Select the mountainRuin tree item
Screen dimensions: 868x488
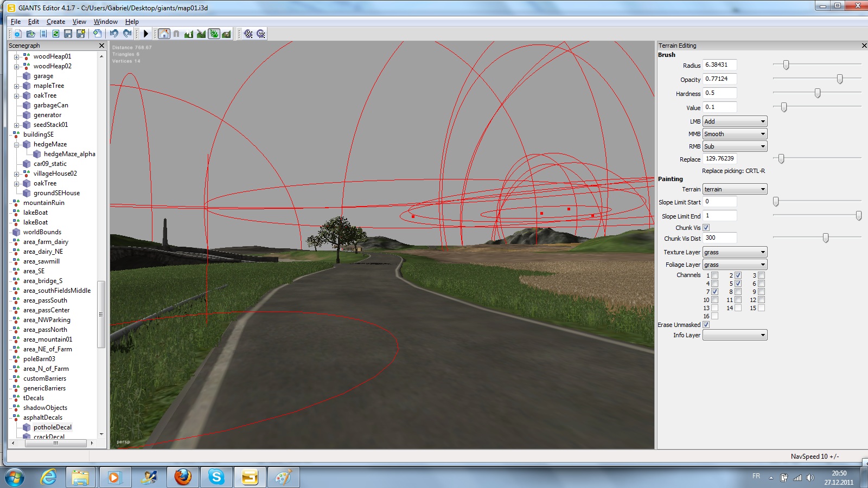coord(43,203)
